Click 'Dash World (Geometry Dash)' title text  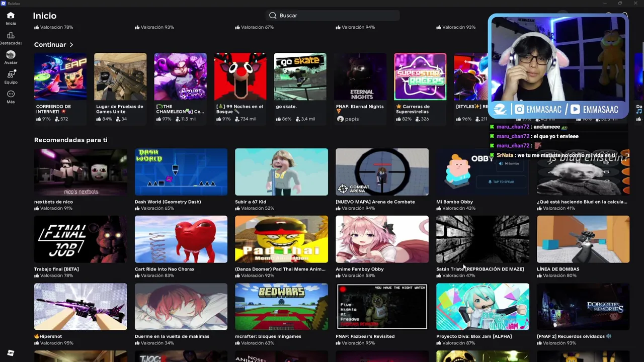pos(168,202)
